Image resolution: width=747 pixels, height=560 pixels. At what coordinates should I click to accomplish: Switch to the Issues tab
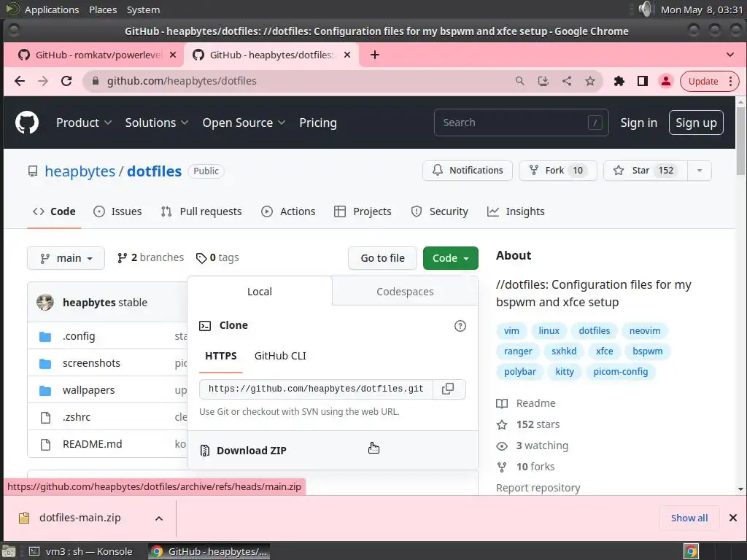117,211
